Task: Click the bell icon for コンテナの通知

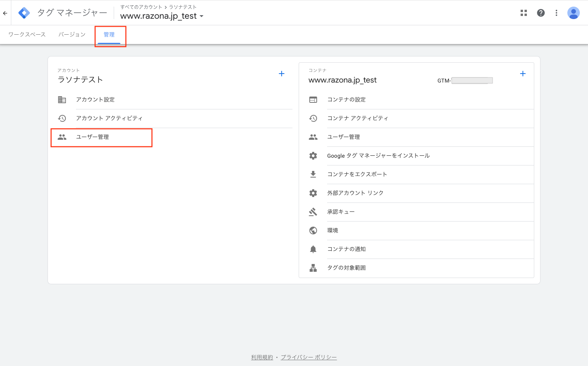Action: [x=313, y=249]
